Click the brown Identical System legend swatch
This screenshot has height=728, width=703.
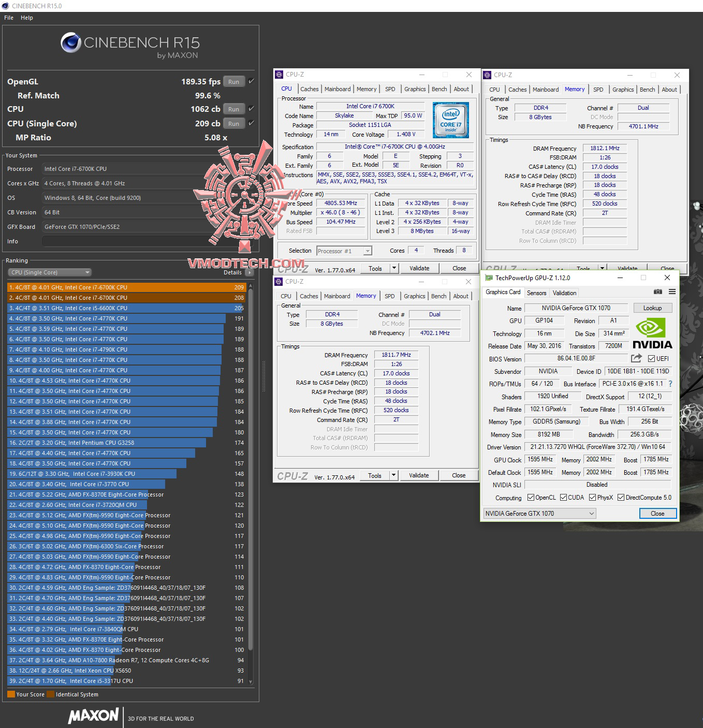point(50,694)
